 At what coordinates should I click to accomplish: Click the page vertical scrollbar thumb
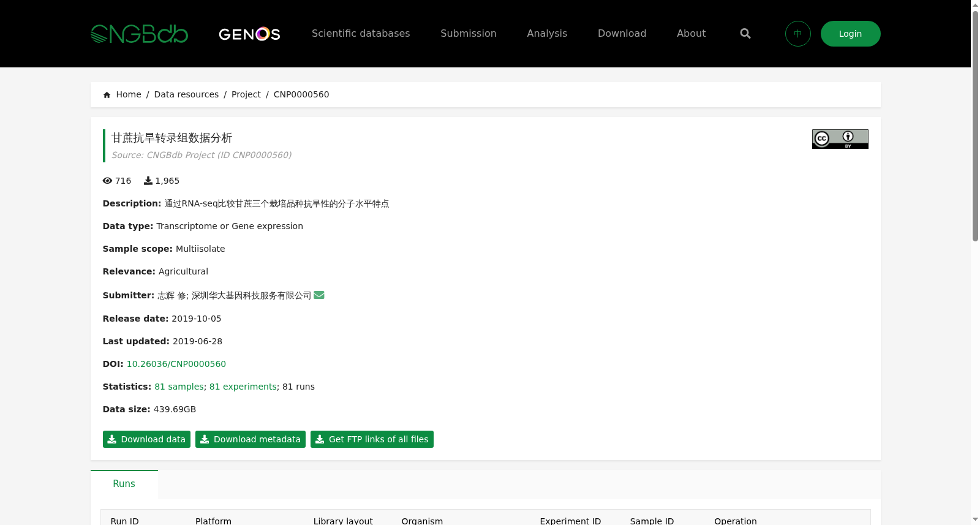pyautogui.click(x=975, y=126)
